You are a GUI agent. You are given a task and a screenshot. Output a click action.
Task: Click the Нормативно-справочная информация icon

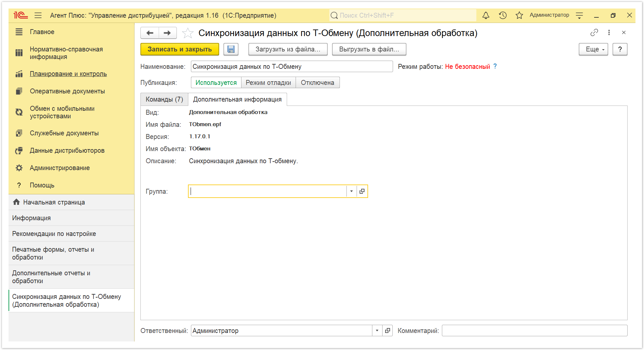click(x=19, y=53)
